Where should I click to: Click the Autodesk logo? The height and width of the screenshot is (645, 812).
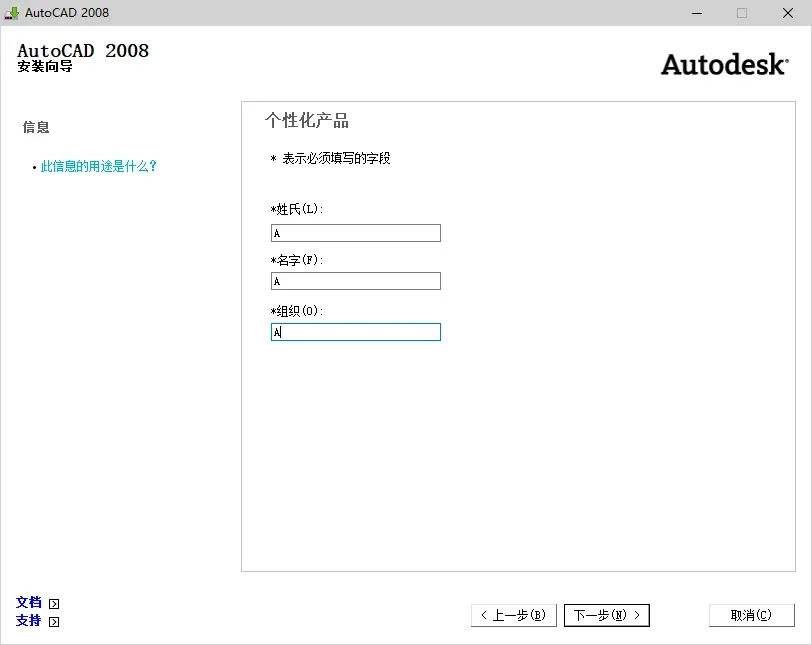pos(724,65)
